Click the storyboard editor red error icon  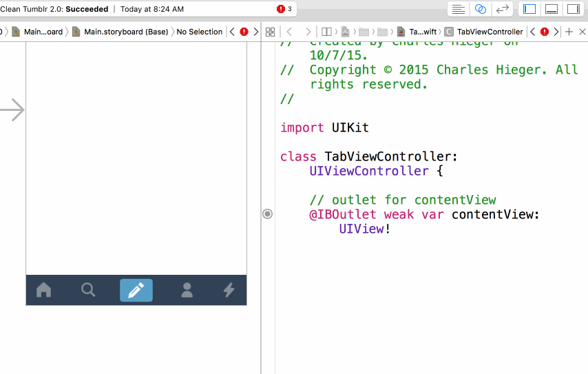(244, 32)
